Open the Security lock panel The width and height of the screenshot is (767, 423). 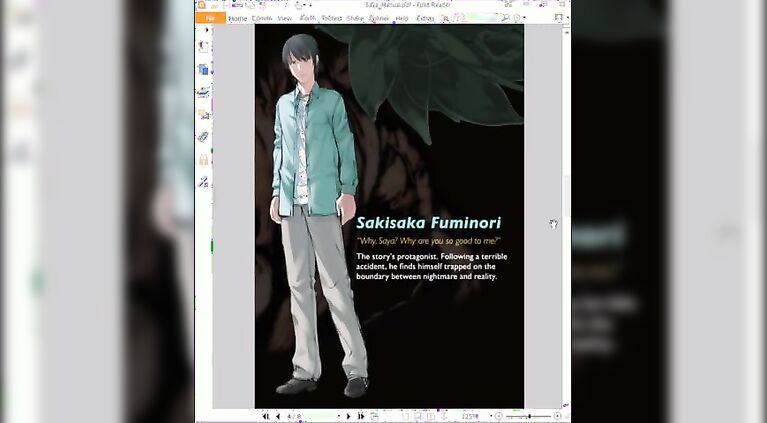point(203,159)
